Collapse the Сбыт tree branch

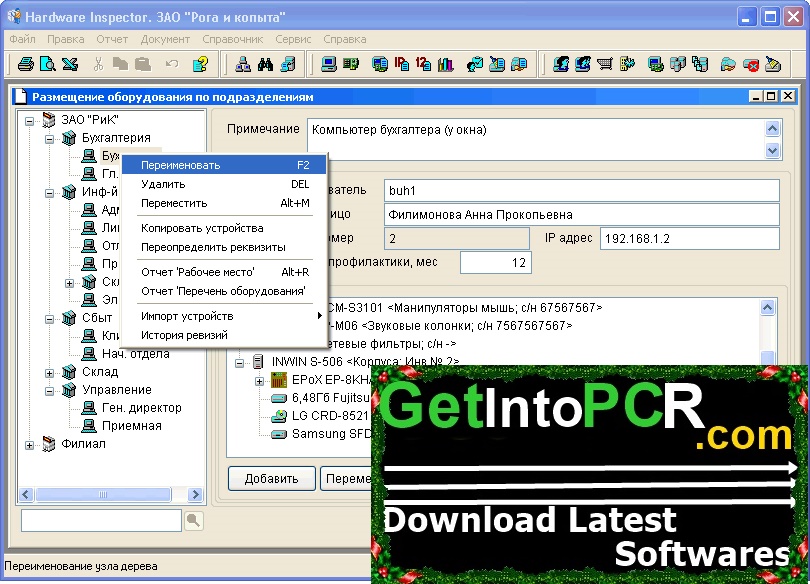(x=49, y=319)
